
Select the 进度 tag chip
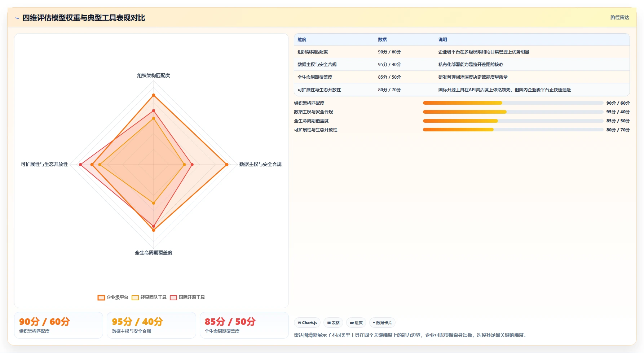[356, 323]
